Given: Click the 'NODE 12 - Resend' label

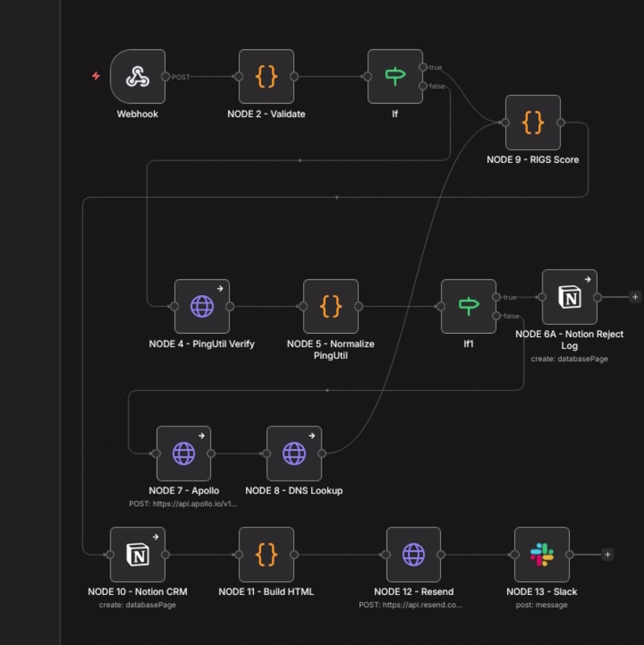Looking at the screenshot, I should point(413,592).
